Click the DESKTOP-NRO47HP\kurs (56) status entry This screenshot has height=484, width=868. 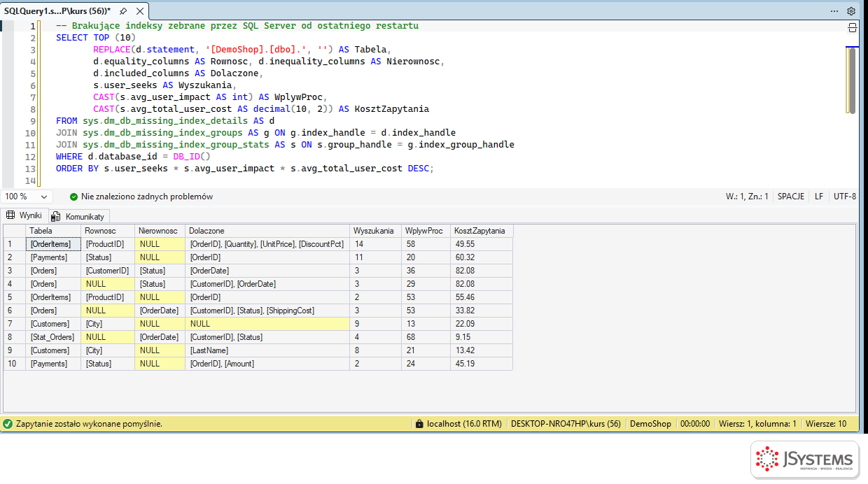(566, 424)
